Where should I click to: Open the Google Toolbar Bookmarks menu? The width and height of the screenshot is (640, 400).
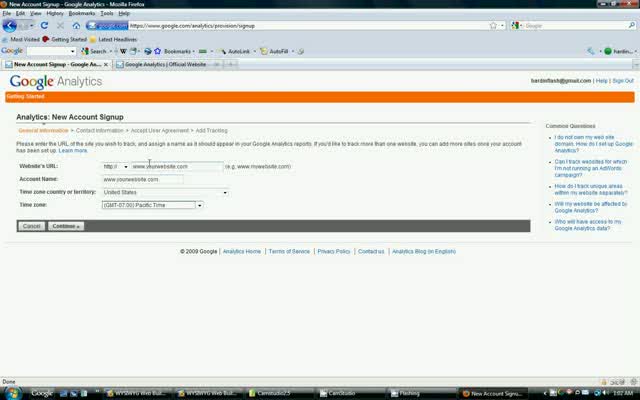coord(179,51)
